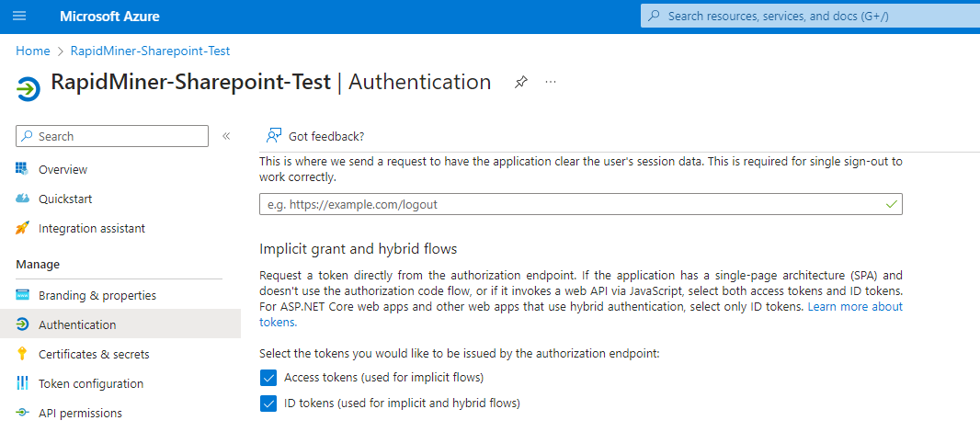980x432 pixels.
Task: Click the Certificates & secrets key icon
Action: [x=23, y=354]
